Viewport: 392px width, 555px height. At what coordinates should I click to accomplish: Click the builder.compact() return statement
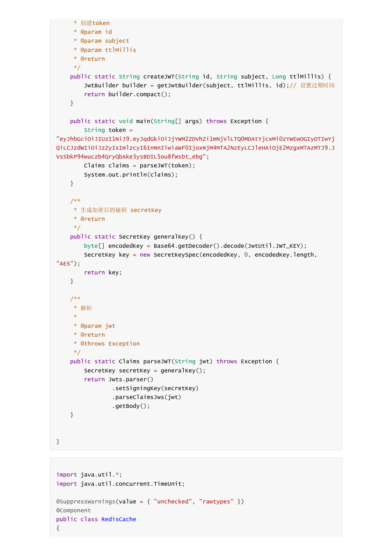[127, 94]
